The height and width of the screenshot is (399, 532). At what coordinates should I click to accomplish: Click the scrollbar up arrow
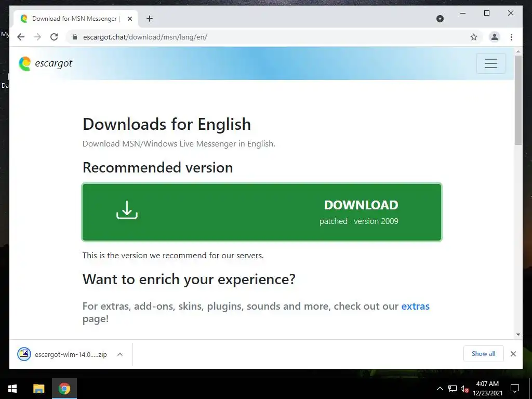coord(518,52)
